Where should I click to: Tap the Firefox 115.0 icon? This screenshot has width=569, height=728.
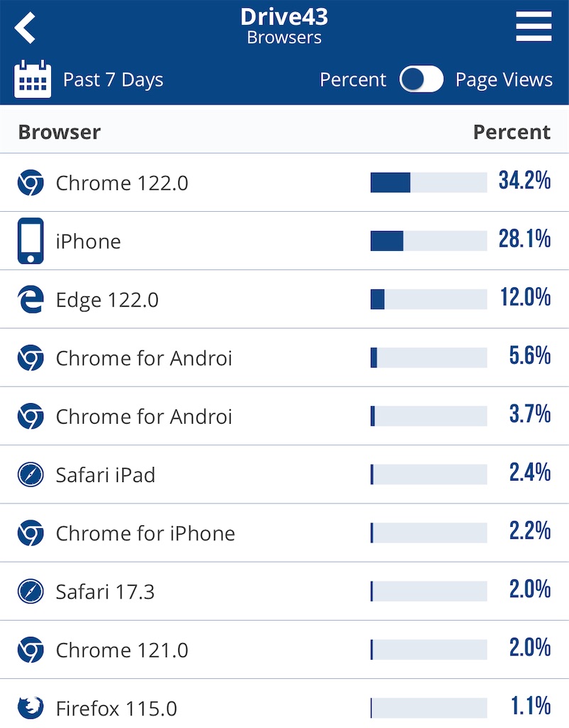tap(31, 707)
